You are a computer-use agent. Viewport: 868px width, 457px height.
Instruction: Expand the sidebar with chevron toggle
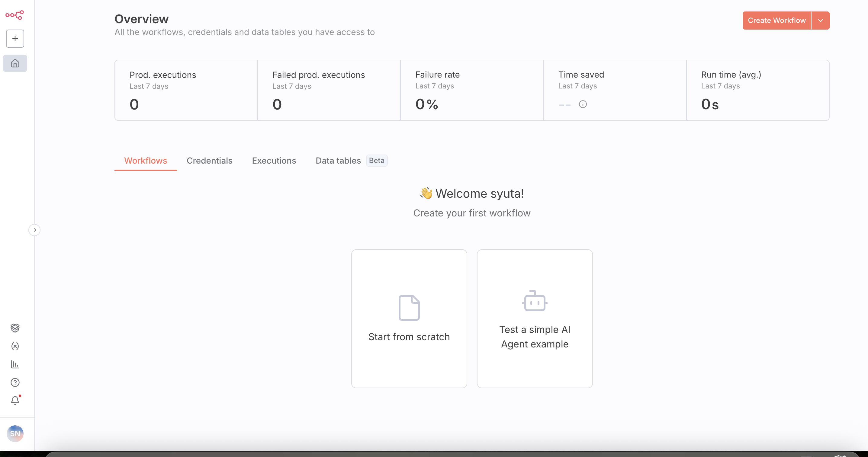pos(35,230)
